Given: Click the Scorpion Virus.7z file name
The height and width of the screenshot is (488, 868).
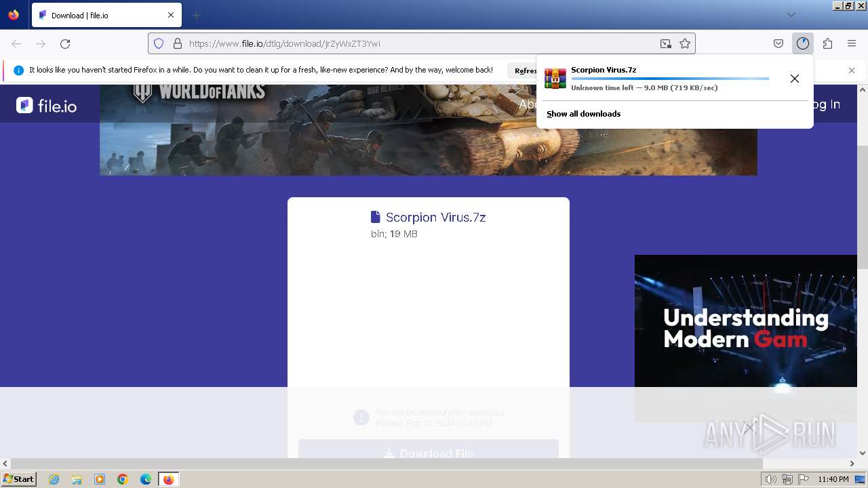Looking at the screenshot, I should click(435, 218).
